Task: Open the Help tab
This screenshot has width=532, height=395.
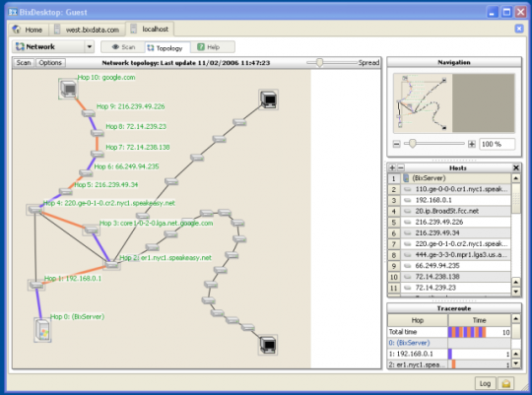Action: pos(213,47)
